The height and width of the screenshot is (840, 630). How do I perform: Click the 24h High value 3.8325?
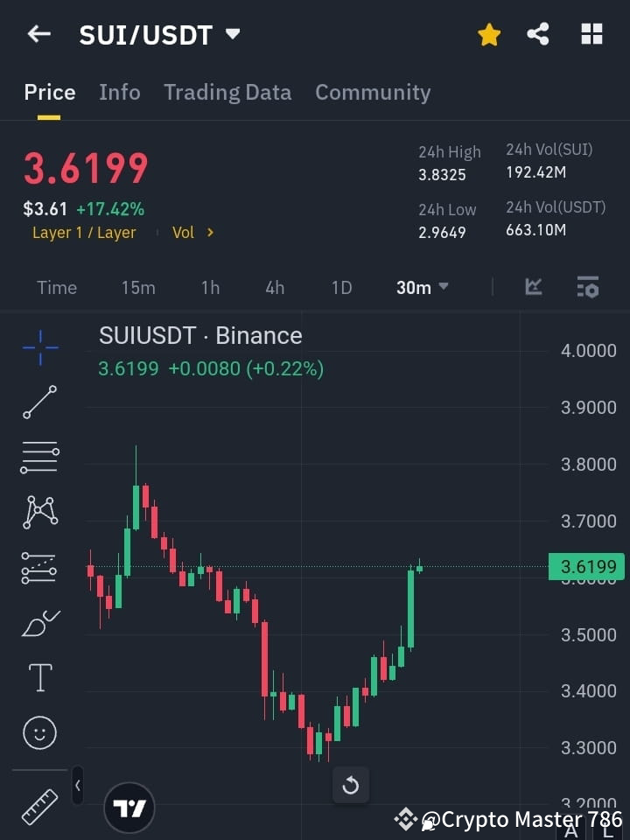coord(442,175)
